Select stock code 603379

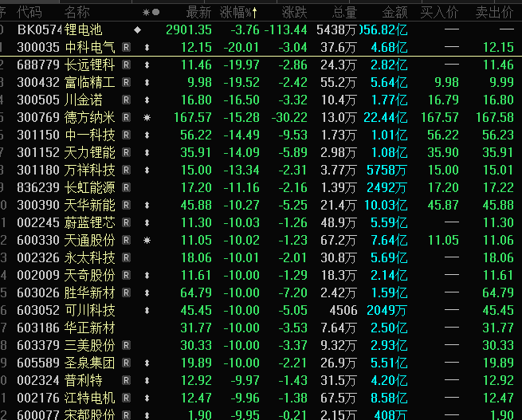(38, 345)
